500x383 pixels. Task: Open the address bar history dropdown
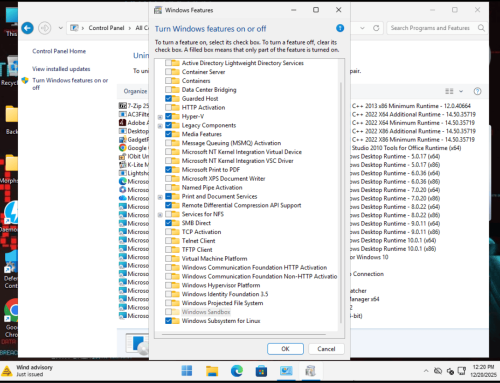pyautogui.click(x=362, y=28)
